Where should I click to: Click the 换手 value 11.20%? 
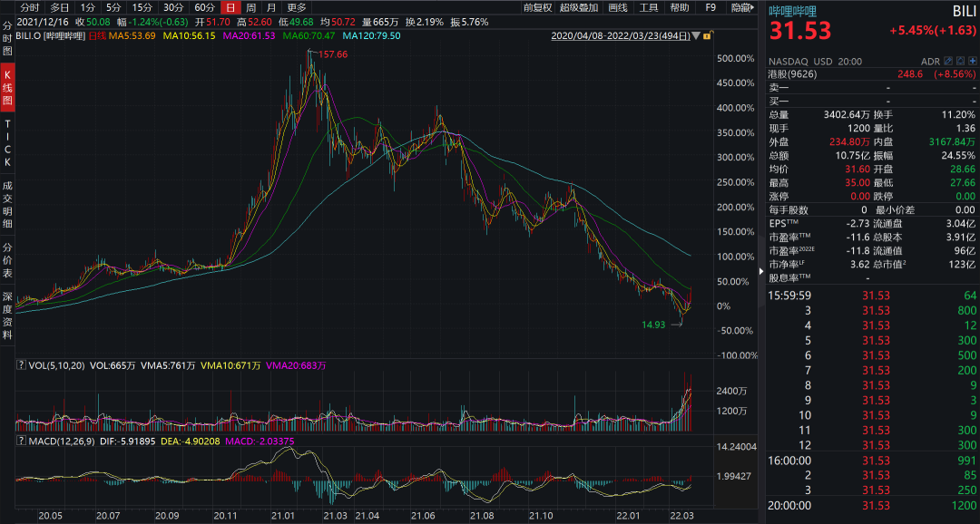tap(959, 115)
